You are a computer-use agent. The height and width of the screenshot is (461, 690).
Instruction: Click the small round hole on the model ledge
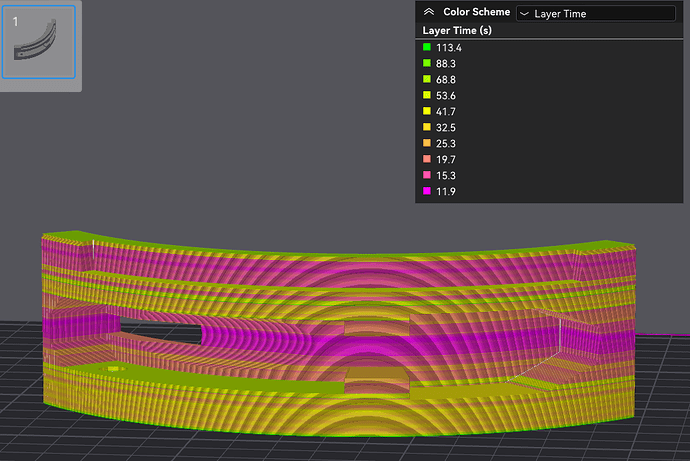pyautogui.click(x=114, y=368)
